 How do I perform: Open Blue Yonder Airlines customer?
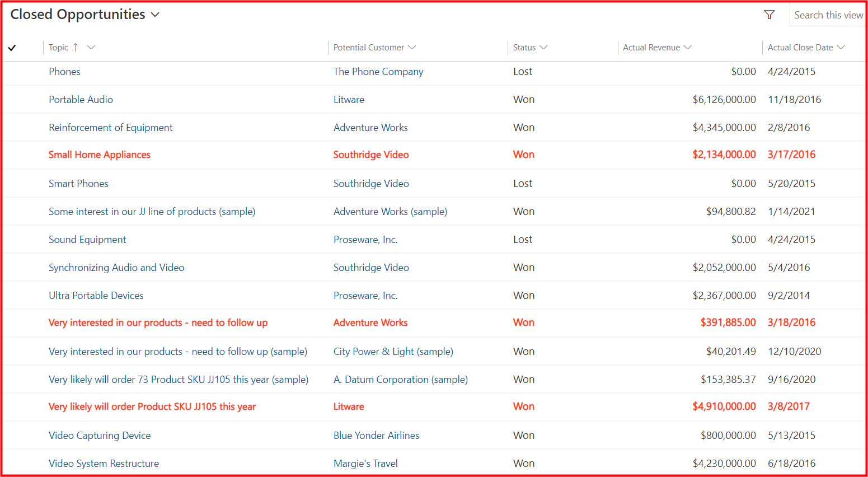[376, 436]
